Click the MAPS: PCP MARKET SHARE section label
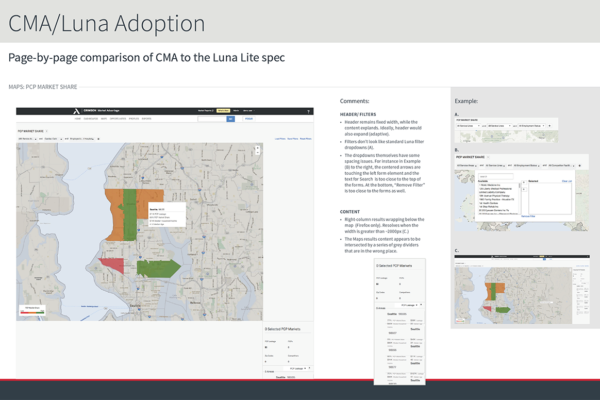Screen dimensions: 600x400 point(43,87)
